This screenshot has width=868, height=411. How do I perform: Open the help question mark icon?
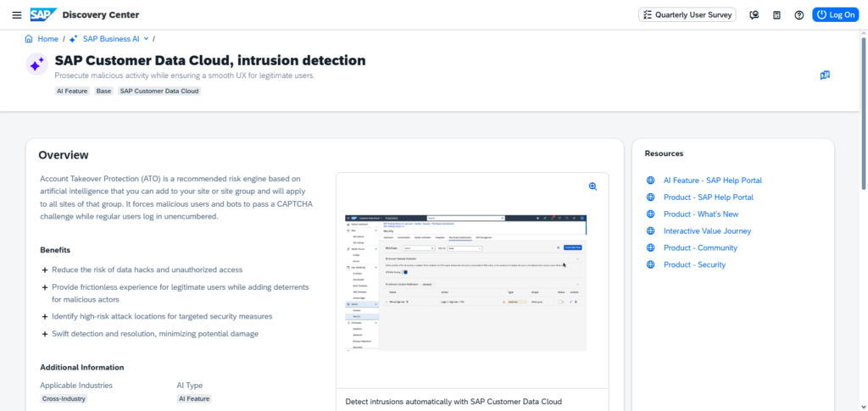coord(798,15)
